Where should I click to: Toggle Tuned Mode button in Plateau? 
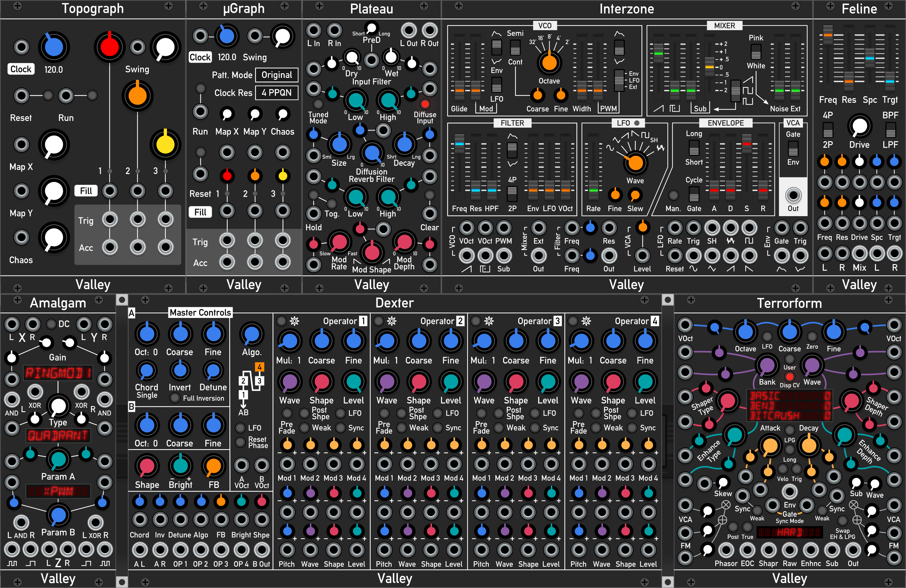click(318, 104)
